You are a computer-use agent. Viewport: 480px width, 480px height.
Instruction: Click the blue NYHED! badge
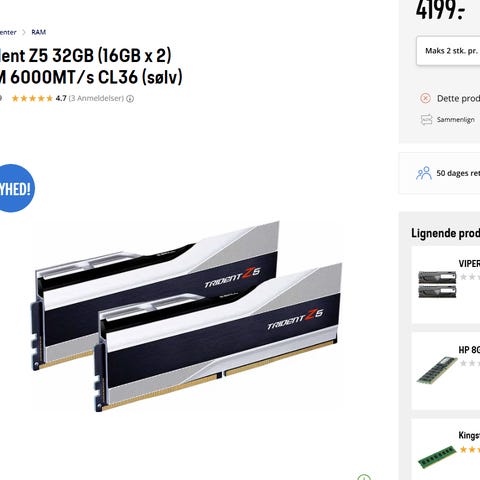16,188
